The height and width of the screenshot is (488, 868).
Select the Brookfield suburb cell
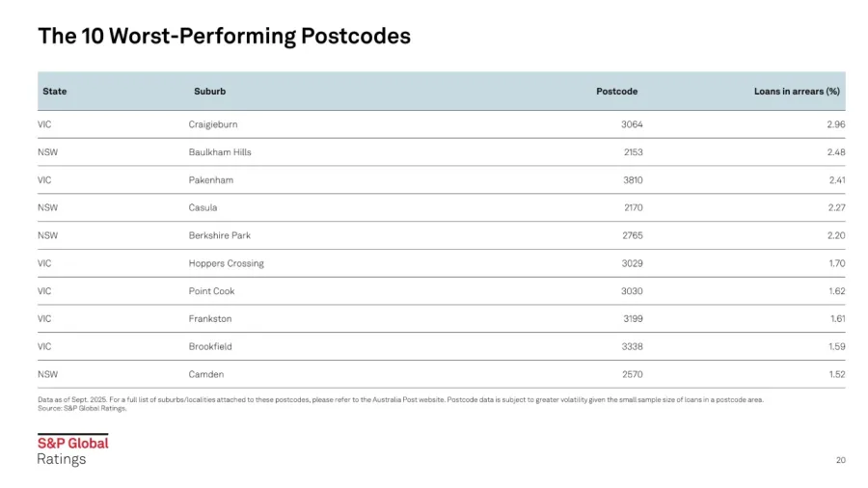pyautogui.click(x=209, y=346)
